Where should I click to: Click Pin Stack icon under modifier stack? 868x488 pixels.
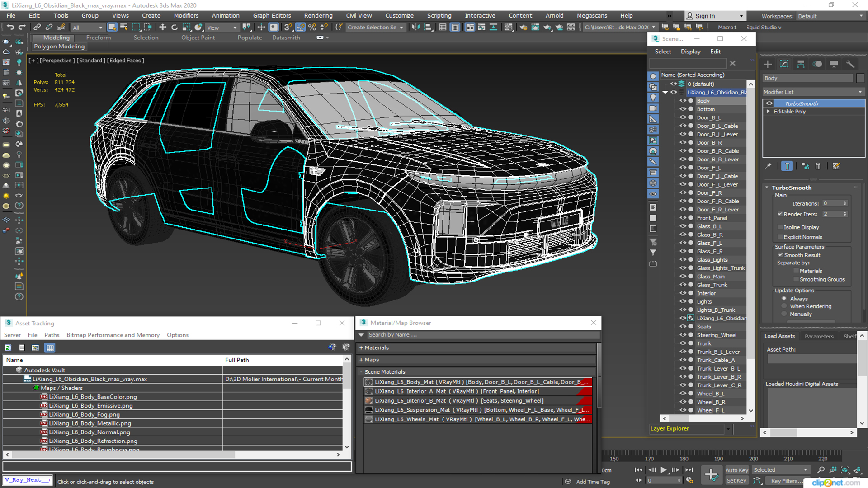click(768, 166)
